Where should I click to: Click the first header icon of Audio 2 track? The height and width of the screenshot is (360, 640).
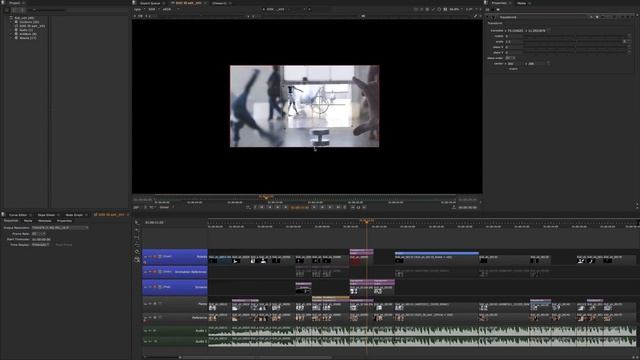pos(145,341)
